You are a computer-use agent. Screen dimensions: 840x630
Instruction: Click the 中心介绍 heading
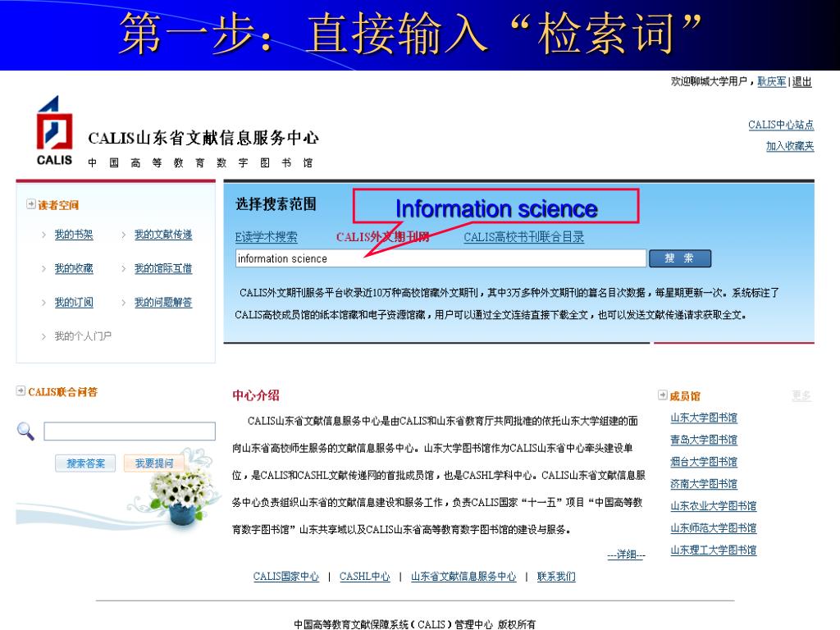pyautogui.click(x=256, y=395)
